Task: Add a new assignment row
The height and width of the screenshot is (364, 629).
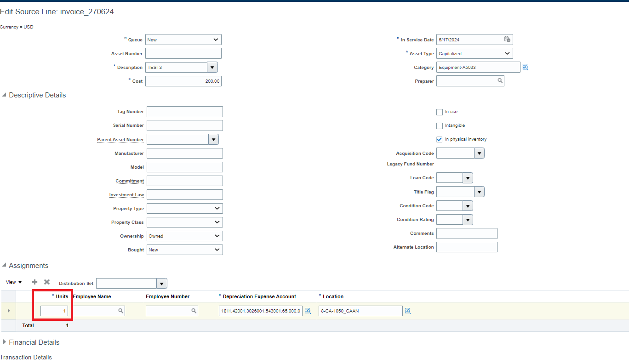Action: pos(34,282)
